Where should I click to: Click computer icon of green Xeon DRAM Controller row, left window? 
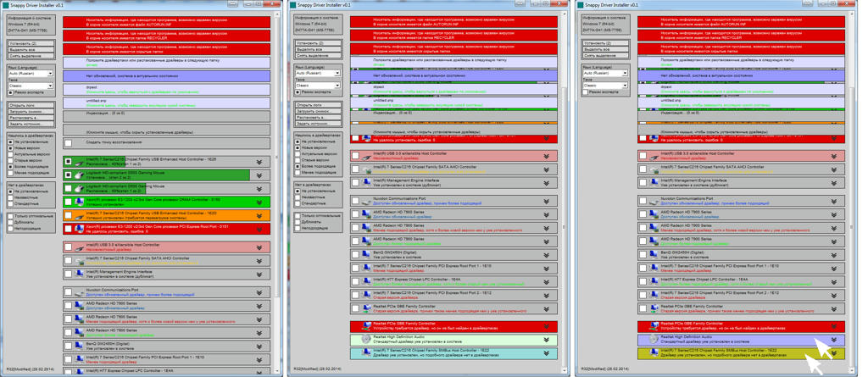tap(80, 202)
